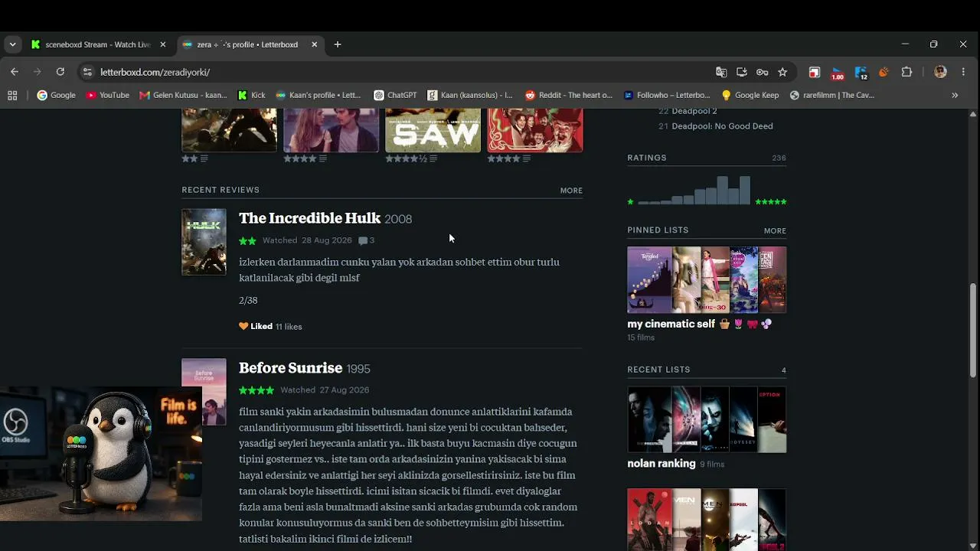The width and height of the screenshot is (980, 551).
Task: Open the Gelen Kutusu Gmail bookmark
Action: tap(184, 96)
